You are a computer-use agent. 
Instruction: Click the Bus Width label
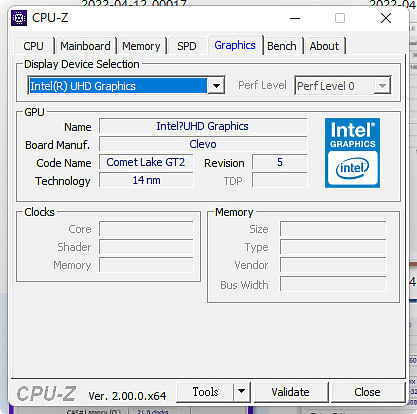(244, 285)
